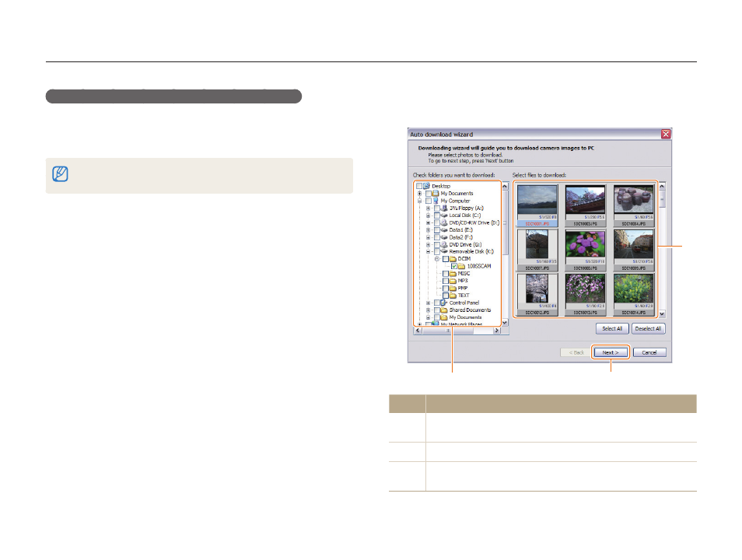
Task: Uncheck the 100SSCAM folder checkbox
Action: 454,266
